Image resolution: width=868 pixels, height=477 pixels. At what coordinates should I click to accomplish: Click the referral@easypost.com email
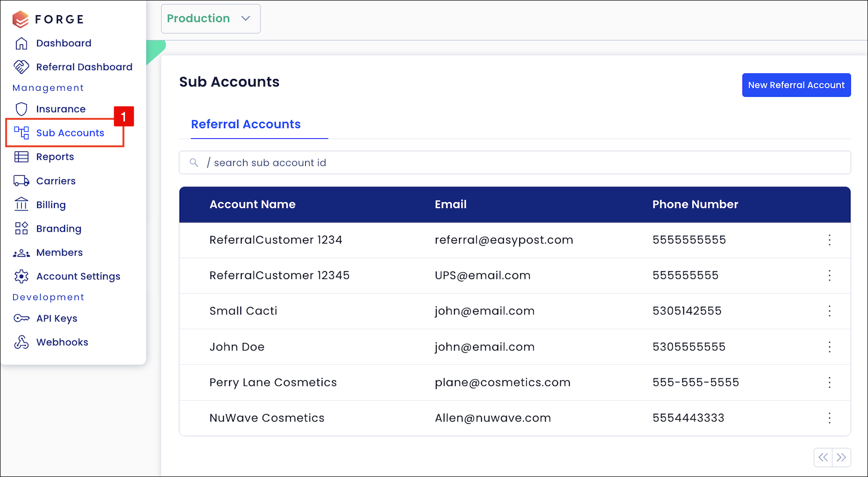(504, 240)
